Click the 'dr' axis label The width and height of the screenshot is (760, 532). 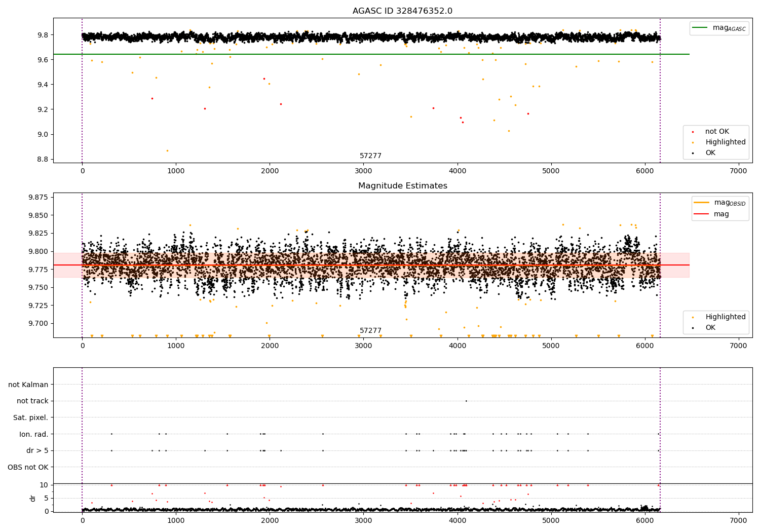[x=33, y=498]
